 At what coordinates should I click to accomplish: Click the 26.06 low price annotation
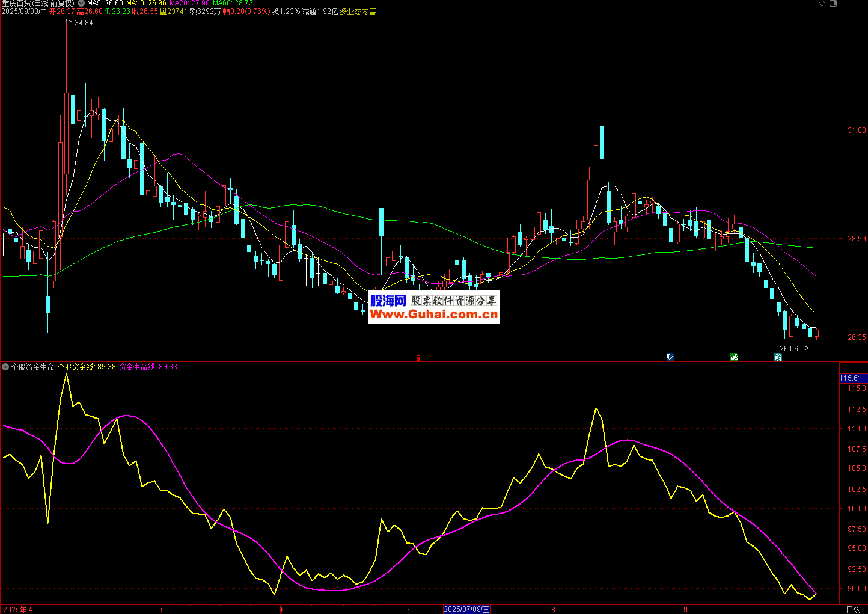click(789, 349)
